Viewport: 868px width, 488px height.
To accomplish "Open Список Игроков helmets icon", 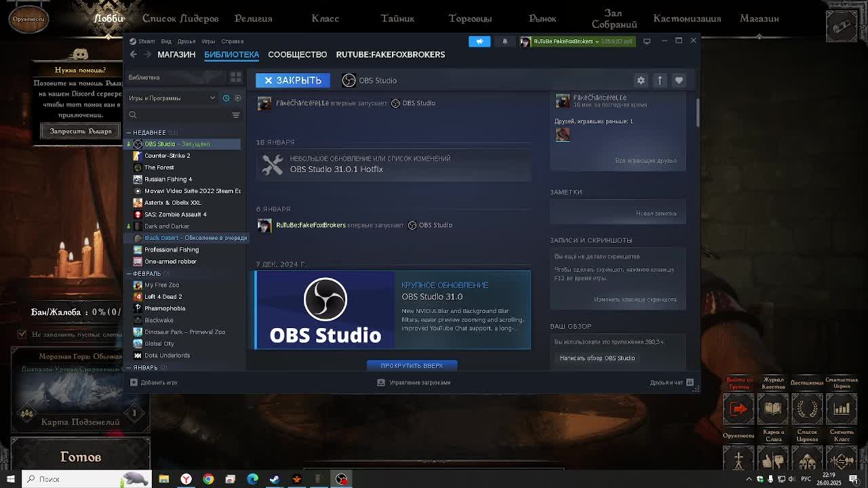I will pos(807,459).
